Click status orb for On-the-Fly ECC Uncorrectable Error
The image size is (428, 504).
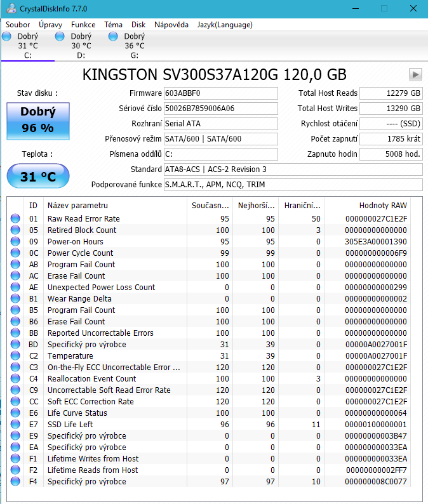(x=15, y=367)
